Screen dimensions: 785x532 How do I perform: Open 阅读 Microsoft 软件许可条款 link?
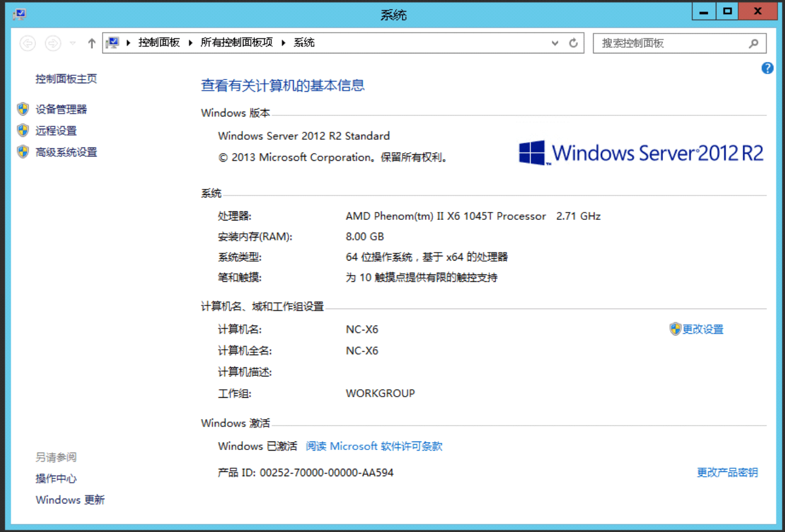point(374,446)
